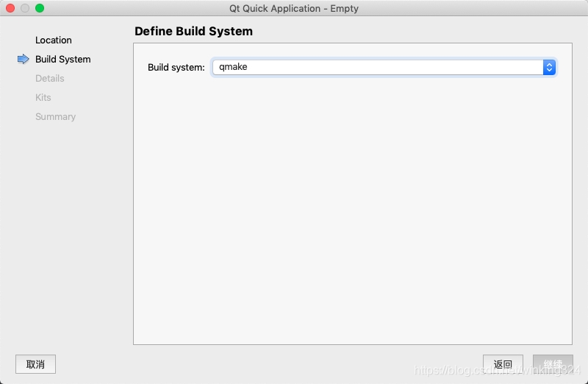Click the Build system: field label
The image size is (588, 384).
point(176,67)
